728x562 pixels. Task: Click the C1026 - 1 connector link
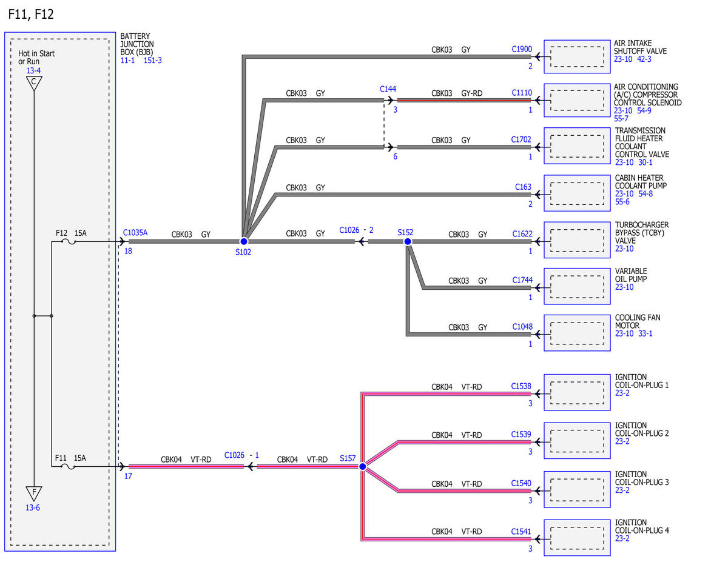[241, 455]
